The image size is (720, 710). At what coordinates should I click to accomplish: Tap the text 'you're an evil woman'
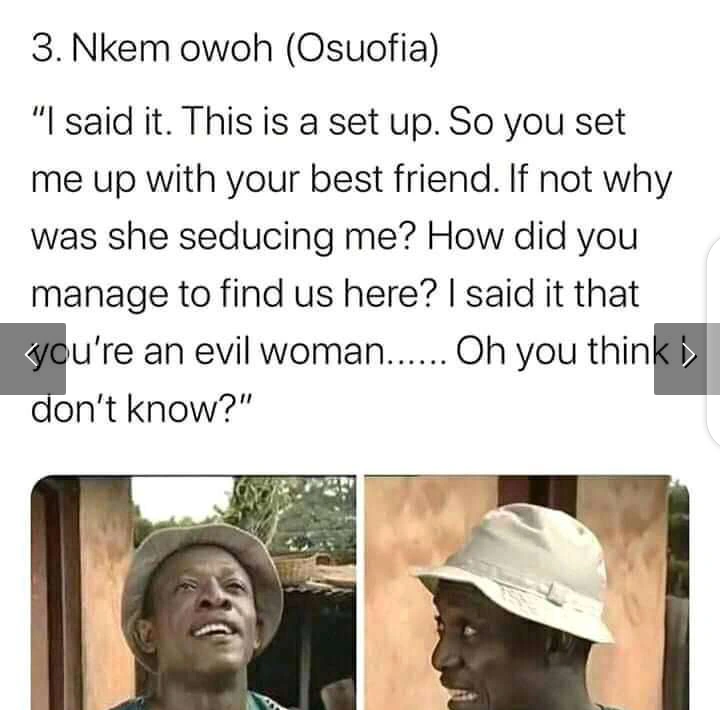point(209,351)
